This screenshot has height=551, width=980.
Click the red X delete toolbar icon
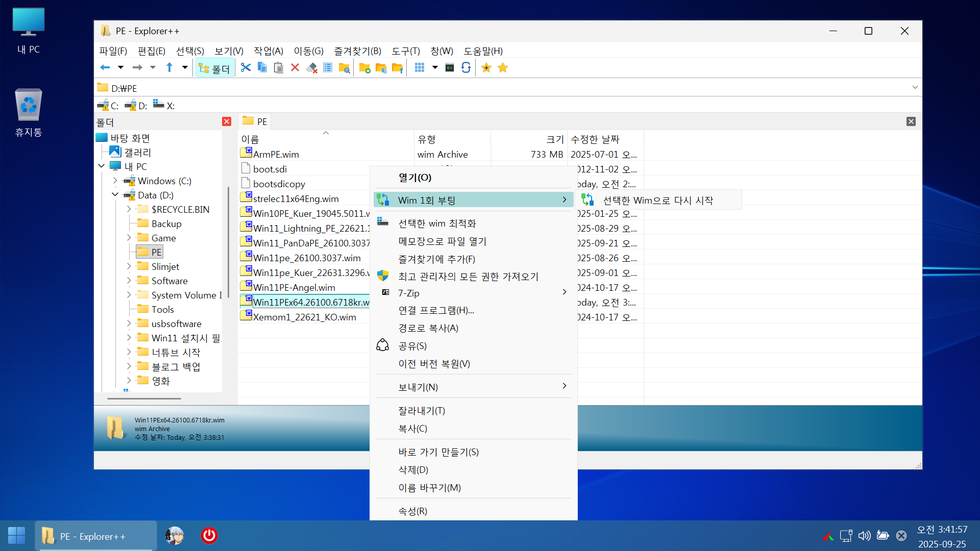pyautogui.click(x=295, y=68)
